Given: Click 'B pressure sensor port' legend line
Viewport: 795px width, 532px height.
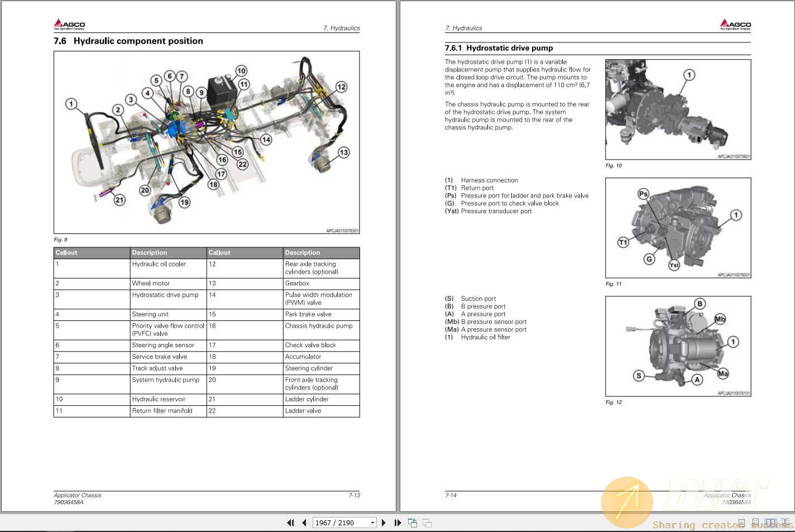Looking at the screenshot, I should (486, 322).
